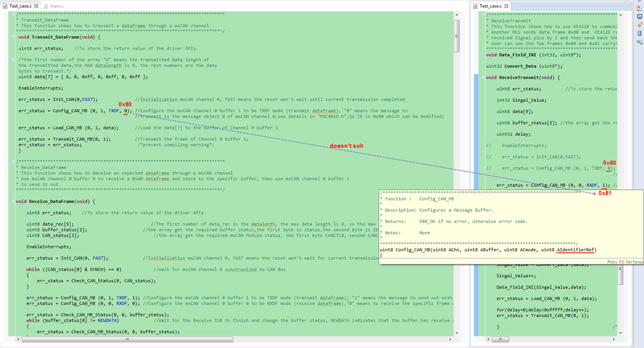Click 'Returns: ERR_OK if no error' tooltip line

[456, 222]
